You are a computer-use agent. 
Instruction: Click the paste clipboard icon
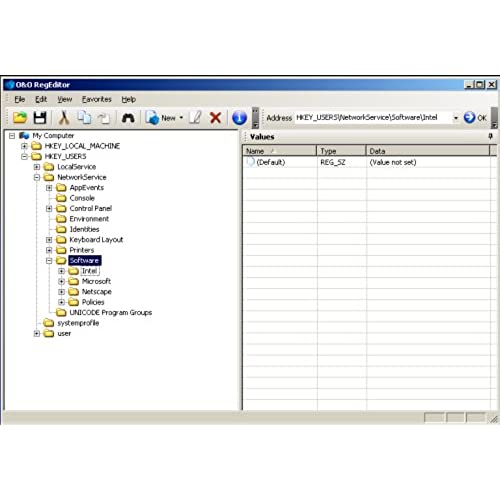click(x=104, y=118)
